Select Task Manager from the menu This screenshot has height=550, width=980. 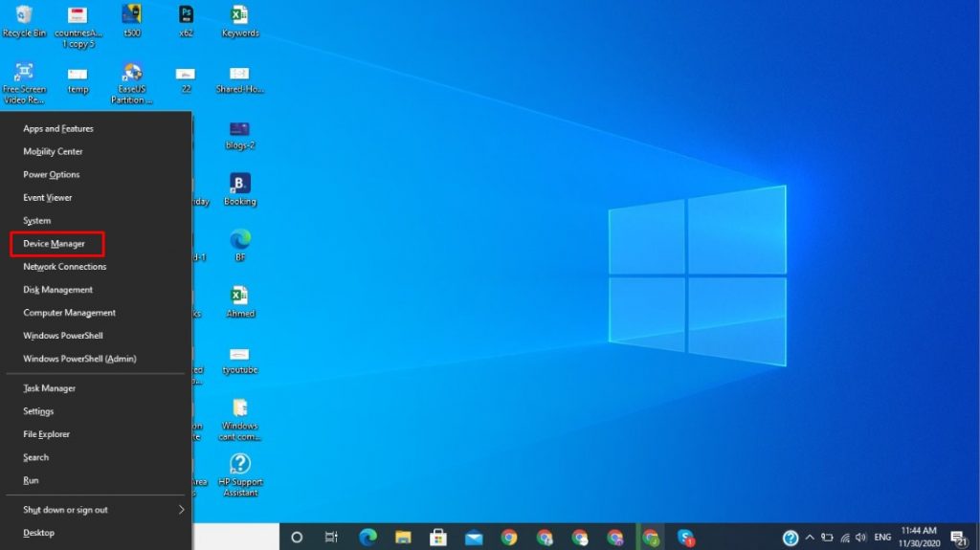coord(50,388)
